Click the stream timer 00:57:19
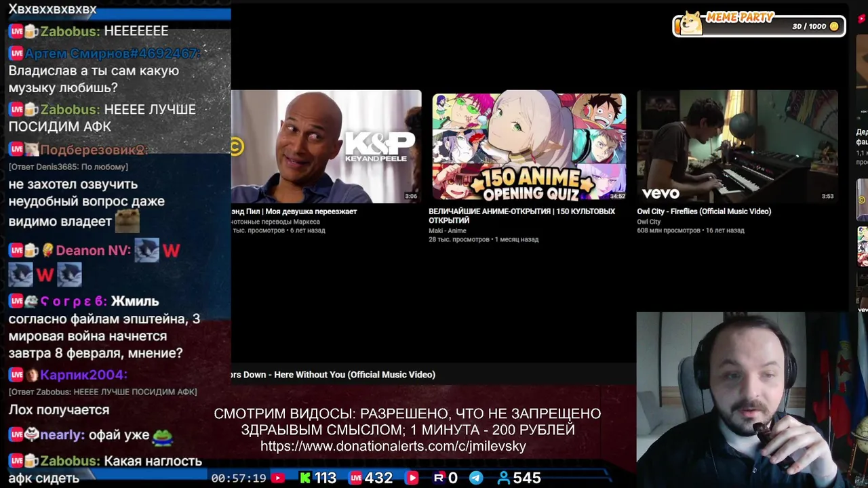The height and width of the screenshot is (488, 868). (239, 478)
